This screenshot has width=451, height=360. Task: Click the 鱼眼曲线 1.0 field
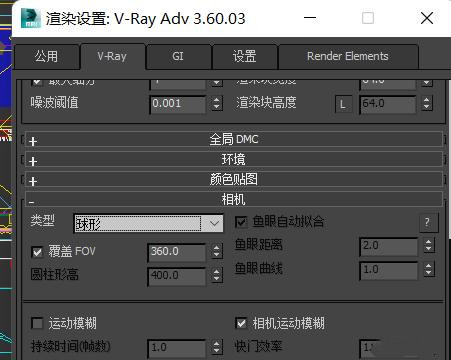click(389, 270)
